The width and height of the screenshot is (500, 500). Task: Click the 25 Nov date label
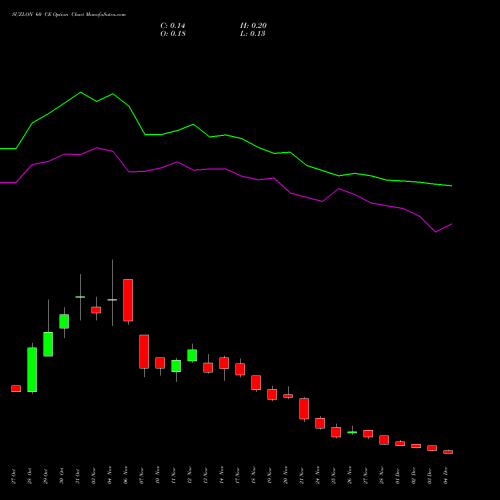pos(334,476)
